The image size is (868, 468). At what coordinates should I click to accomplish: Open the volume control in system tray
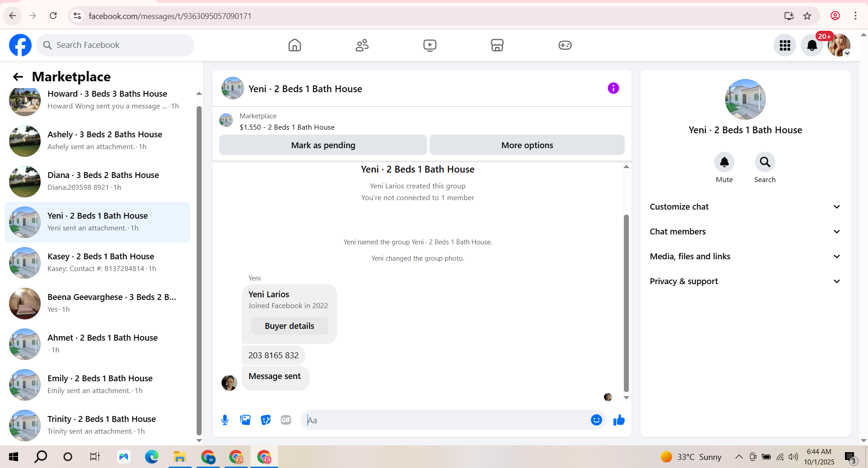pos(793,457)
